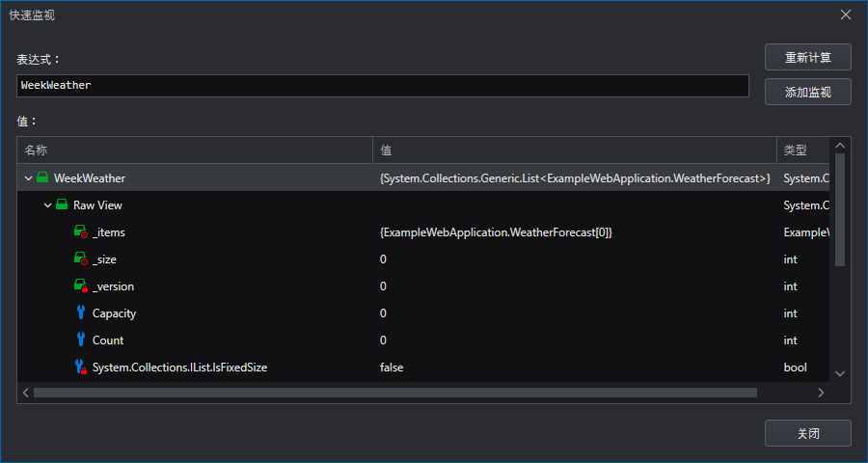868x463 pixels.
Task: Click the {ExampleWebApplication.WeatherForecast[0]} value cell
Action: click(x=496, y=232)
